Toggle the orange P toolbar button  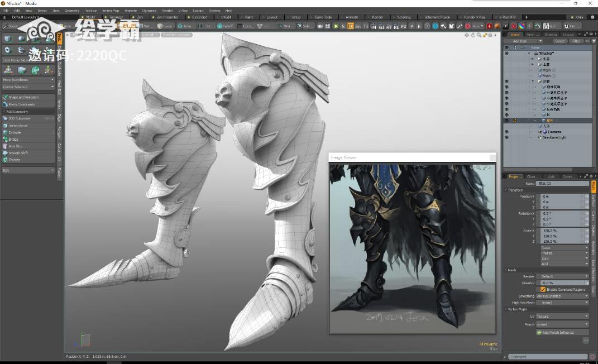coord(350,26)
